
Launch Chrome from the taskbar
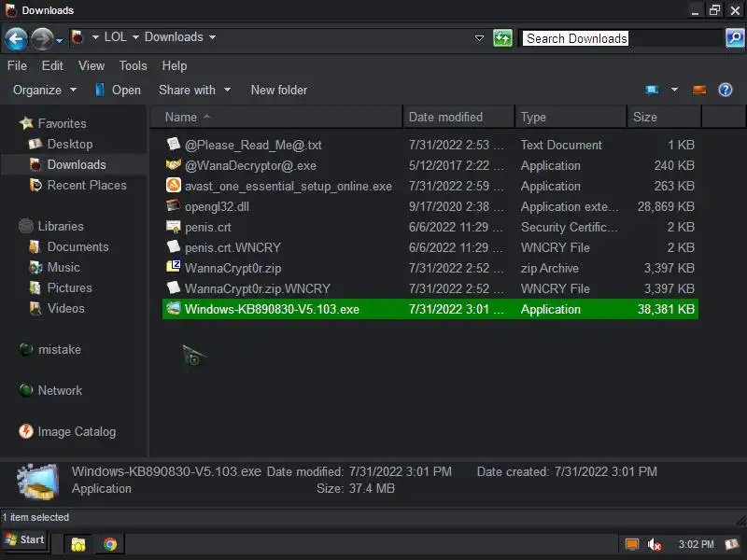click(x=110, y=544)
